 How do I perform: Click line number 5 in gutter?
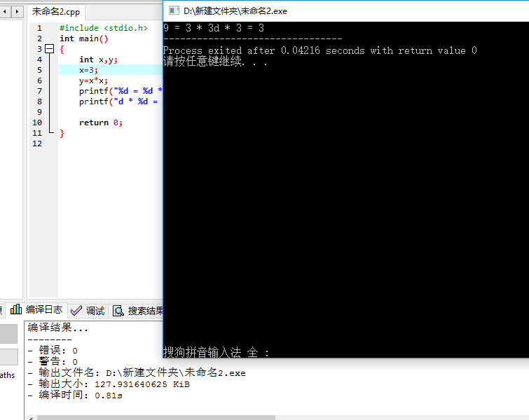pyautogui.click(x=39, y=70)
